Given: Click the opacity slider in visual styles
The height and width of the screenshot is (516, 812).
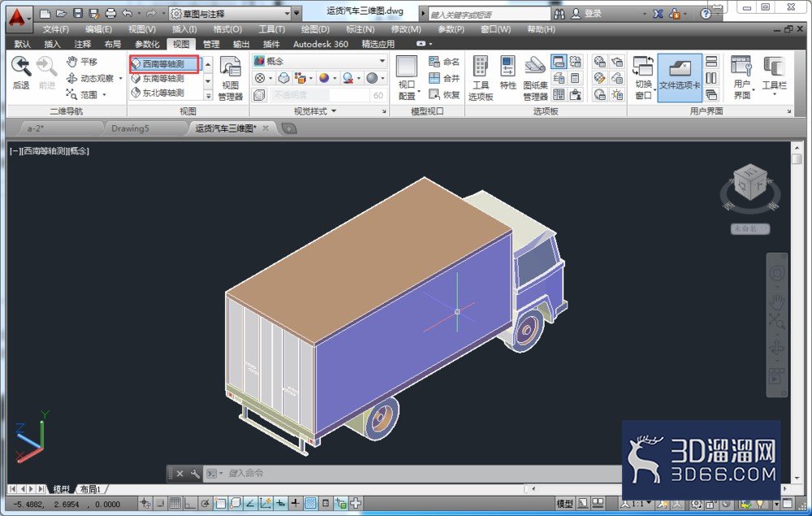Looking at the screenshot, I should (318, 95).
